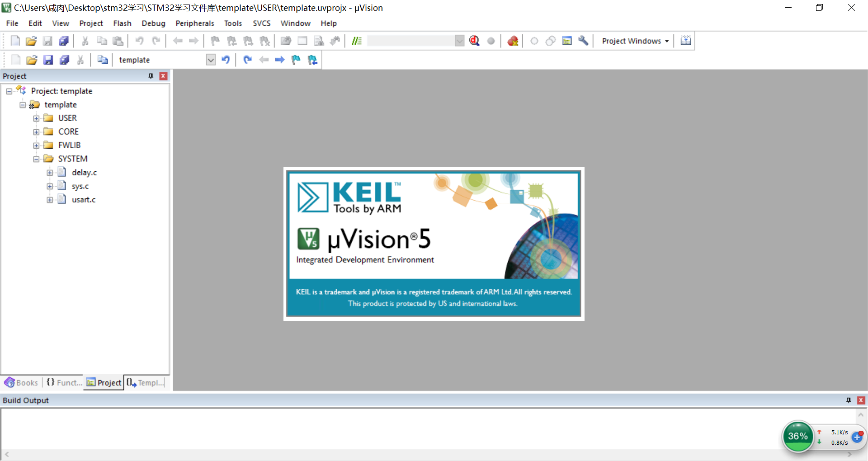This screenshot has width=868, height=461.
Task: Open the Debug menu
Action: click(x=153, y=24)
